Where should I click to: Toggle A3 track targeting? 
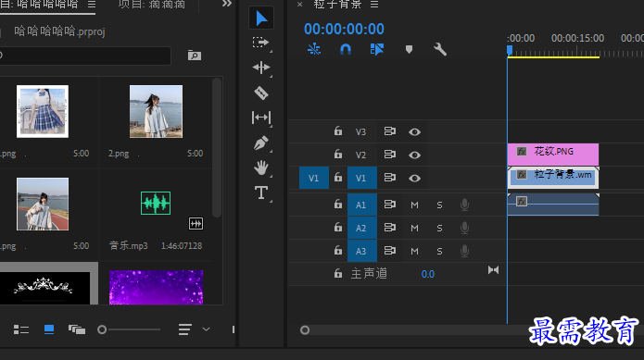pos(361,251)
